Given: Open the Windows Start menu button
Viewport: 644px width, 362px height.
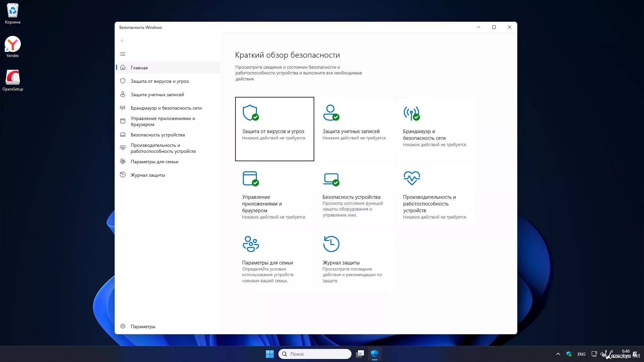Looking at the screenshot, I should click(x=270, y=354).
